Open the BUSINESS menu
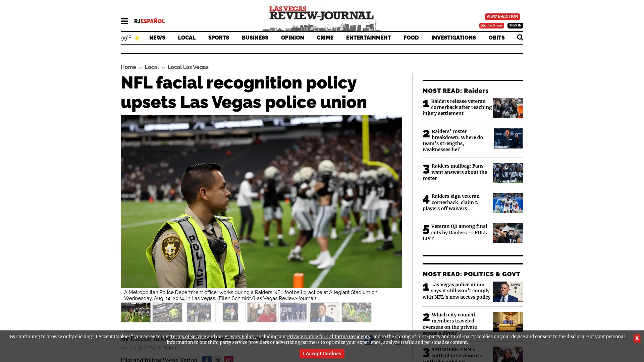Image resolution: width=644 pixels, height=362 pixels. pyautogui.click(x=255, y=38)
